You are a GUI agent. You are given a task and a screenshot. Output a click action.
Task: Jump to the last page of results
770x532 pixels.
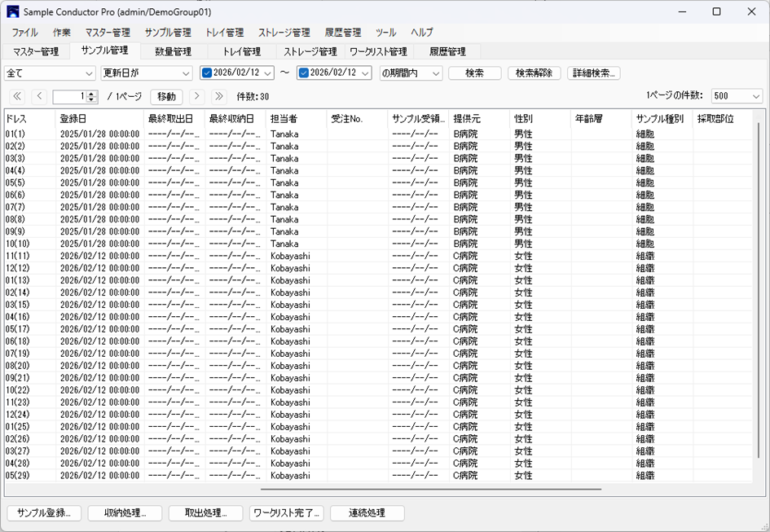218,96
